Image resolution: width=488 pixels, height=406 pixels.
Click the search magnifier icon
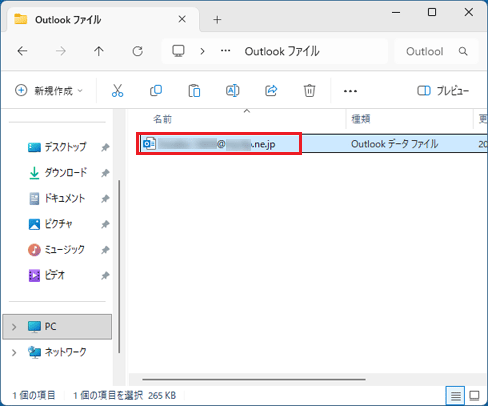[463, 51]
